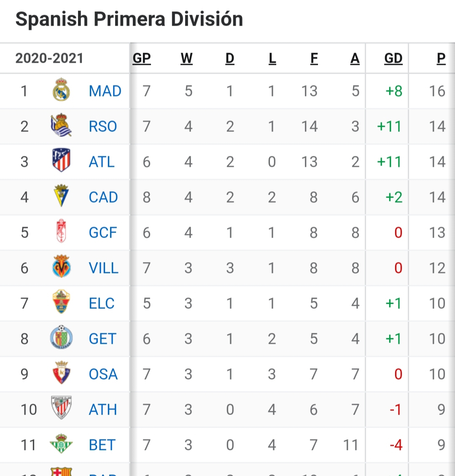The height and width of the screenshot is (476, 455).
Task: Click the Athletic Bilbao club crest
Action: [x=61, y=409]
